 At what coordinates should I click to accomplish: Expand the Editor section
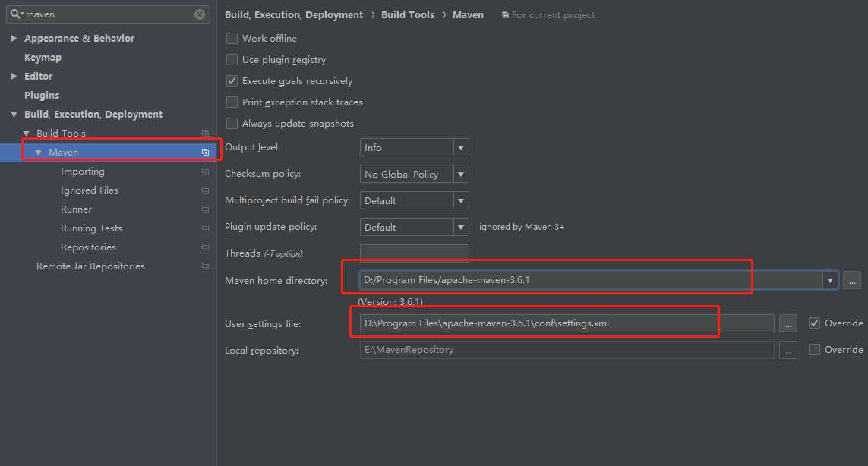point(14,77)
